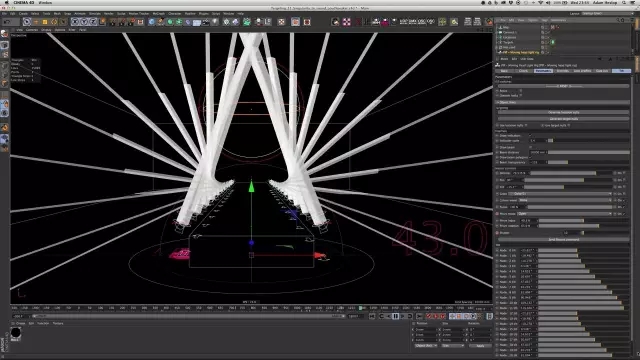This screenshot has height=360, width=640.
Task: Toggle the Draw beam checkbox
Action: coord(530,147)
